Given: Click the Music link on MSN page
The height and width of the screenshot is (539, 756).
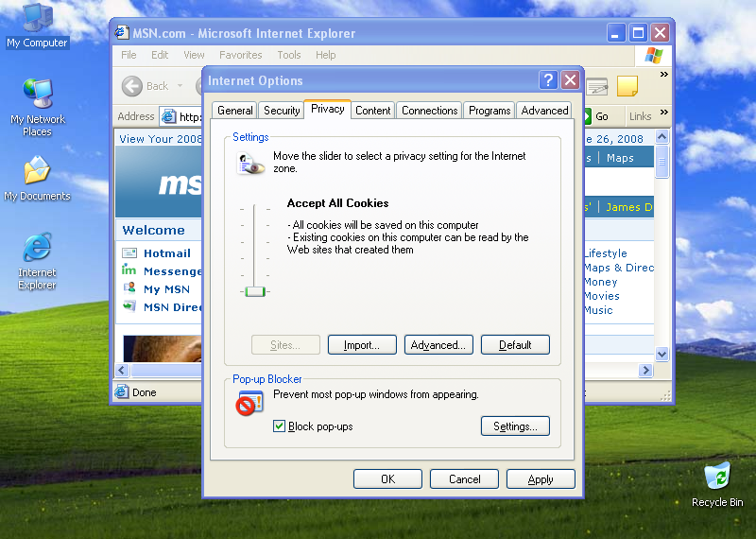Looking at the screenshot, I should (598, 310).
